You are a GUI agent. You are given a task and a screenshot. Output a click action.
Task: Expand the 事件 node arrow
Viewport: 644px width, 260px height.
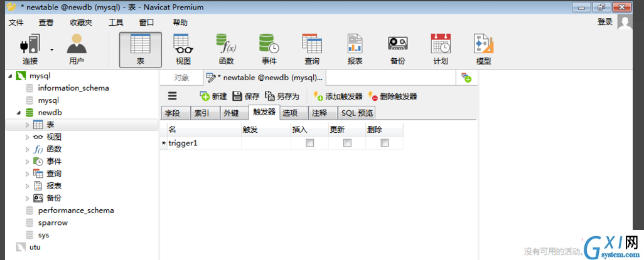tap(28, 162)
